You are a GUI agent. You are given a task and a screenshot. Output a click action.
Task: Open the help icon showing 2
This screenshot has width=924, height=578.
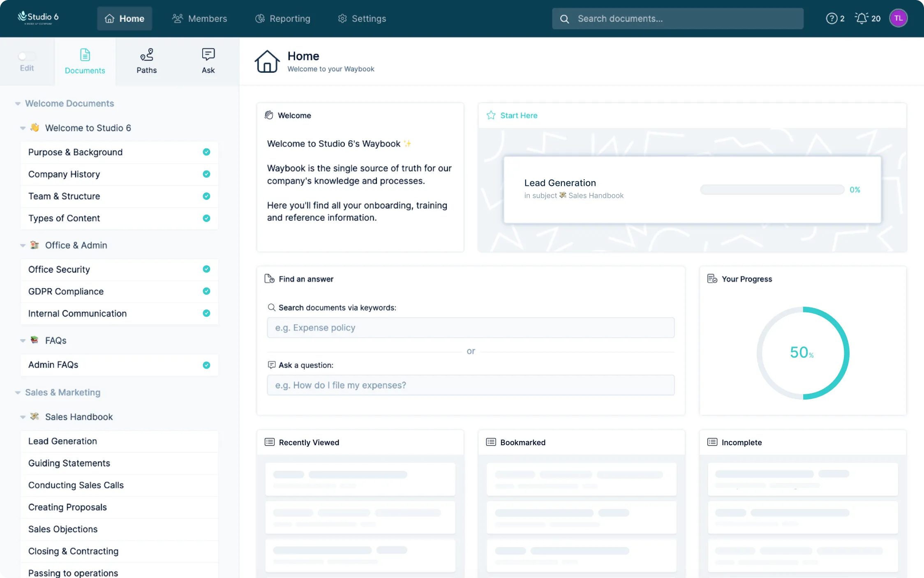(x=832, y=18)
